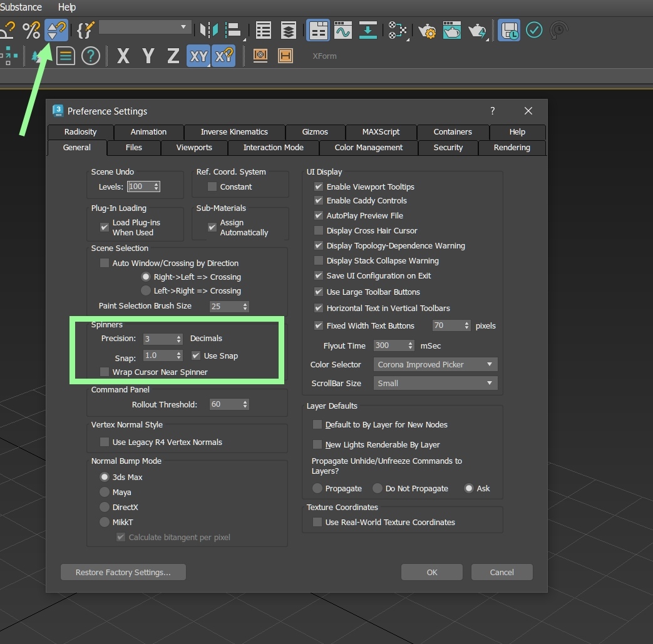Toggle Assign Automatically sub-materials checkbox

tap(212, 227)
